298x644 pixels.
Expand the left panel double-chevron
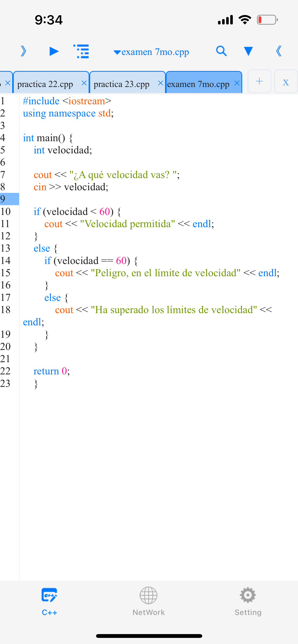click(23, 51)
